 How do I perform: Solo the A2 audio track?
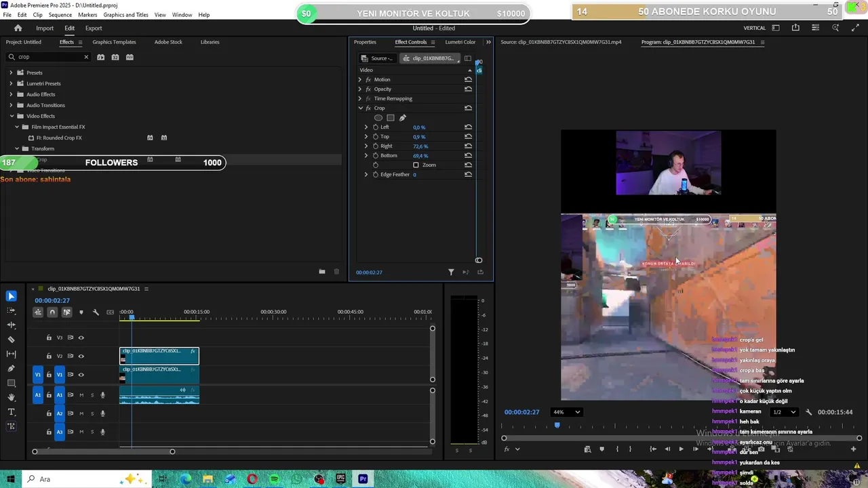pyautogui.click(x=92, y=413)
